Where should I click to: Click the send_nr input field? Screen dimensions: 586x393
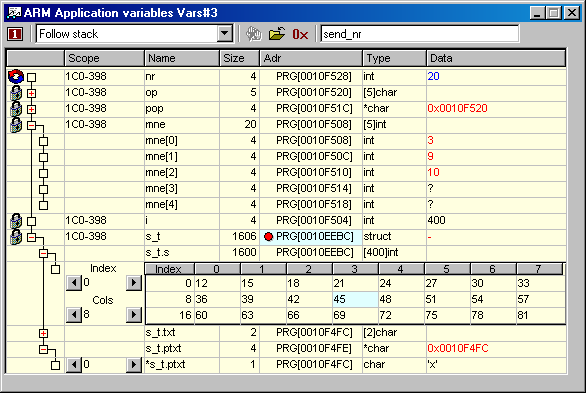coord(420,34)
